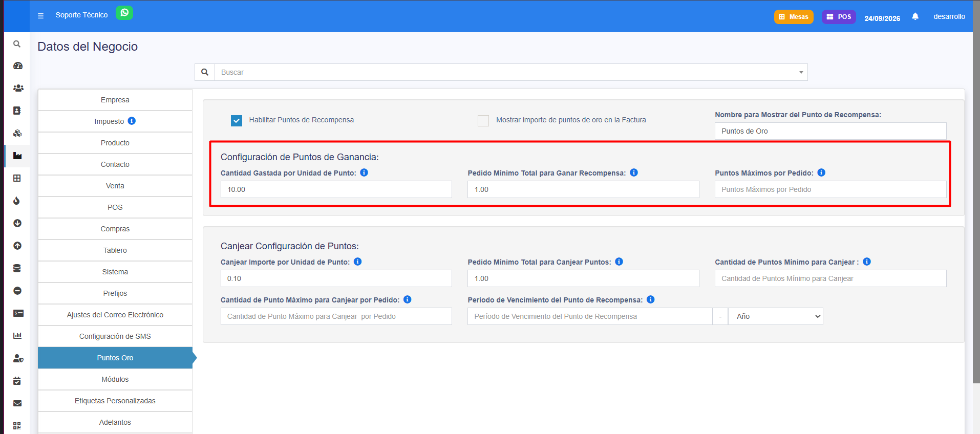Image resolution: width=980 pixels, height=434 pixels.
Task: Click the orange Mesas button
Action: click(x=794, y=17)
